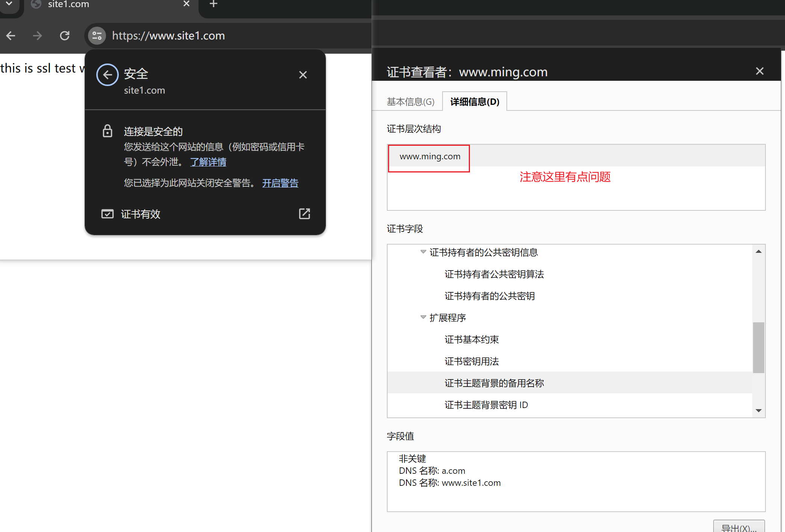Select the 详细信息(D) tab

474,102
